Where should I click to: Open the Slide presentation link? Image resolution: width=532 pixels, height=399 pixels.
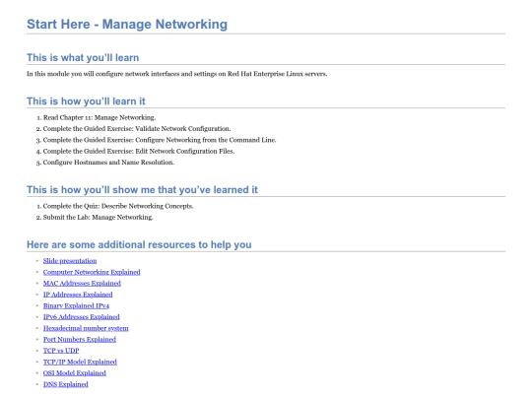click(70, 260)
